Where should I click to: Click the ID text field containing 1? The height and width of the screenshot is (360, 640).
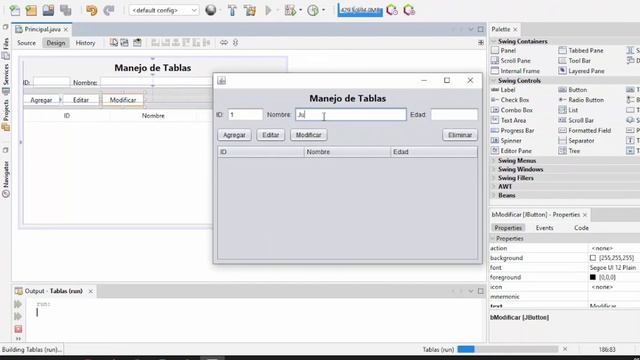click(245, 115)
